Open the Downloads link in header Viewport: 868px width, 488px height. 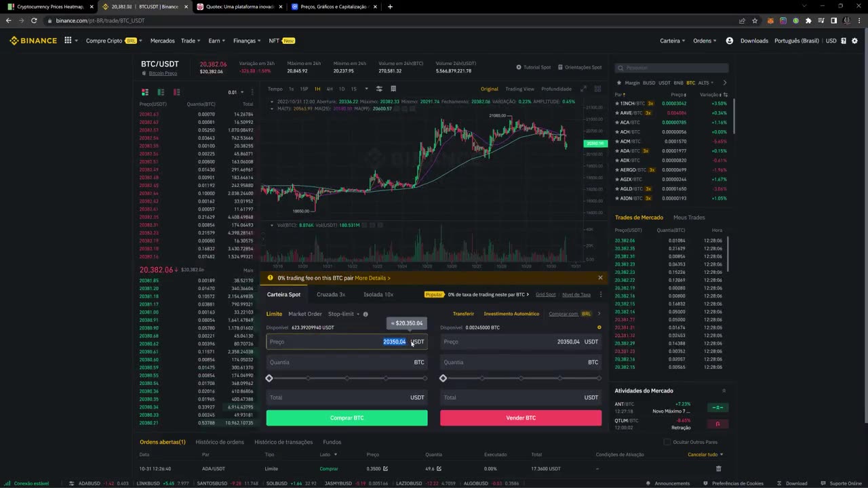pos(754,41)
